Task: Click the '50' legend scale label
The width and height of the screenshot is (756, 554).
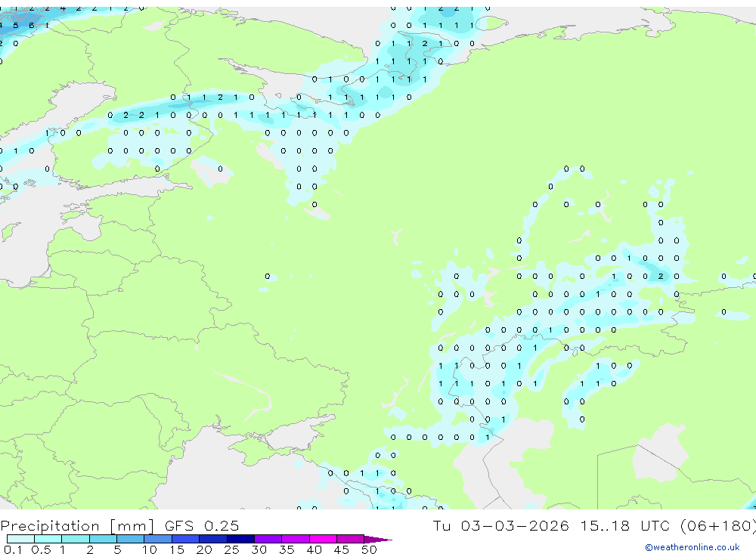Action: click(x=369, y=549)
